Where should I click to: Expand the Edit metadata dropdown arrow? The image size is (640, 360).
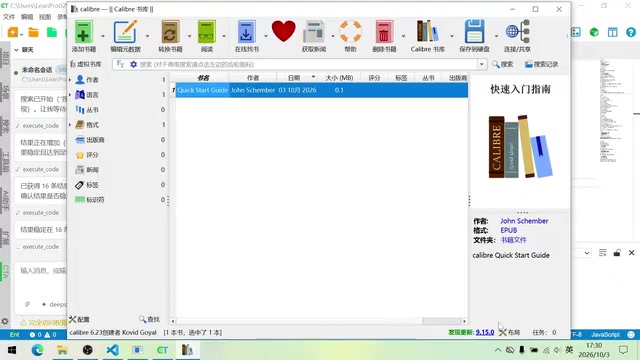coord(147,36)
